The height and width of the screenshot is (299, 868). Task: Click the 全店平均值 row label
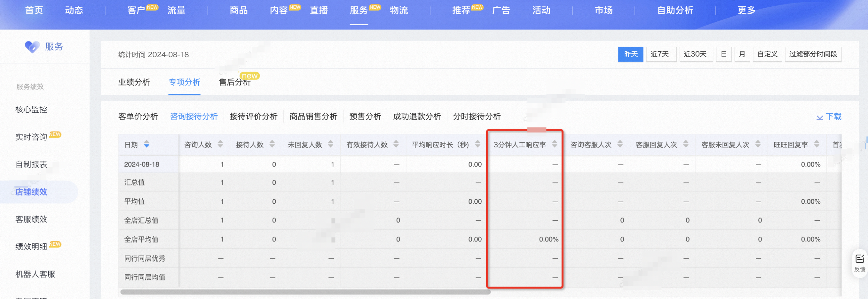click(141, 239)
